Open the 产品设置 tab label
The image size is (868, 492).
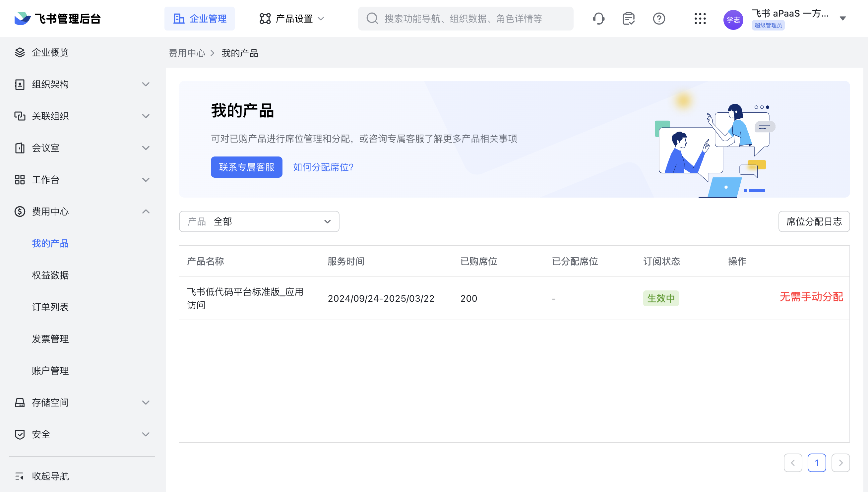coord(294,19)
